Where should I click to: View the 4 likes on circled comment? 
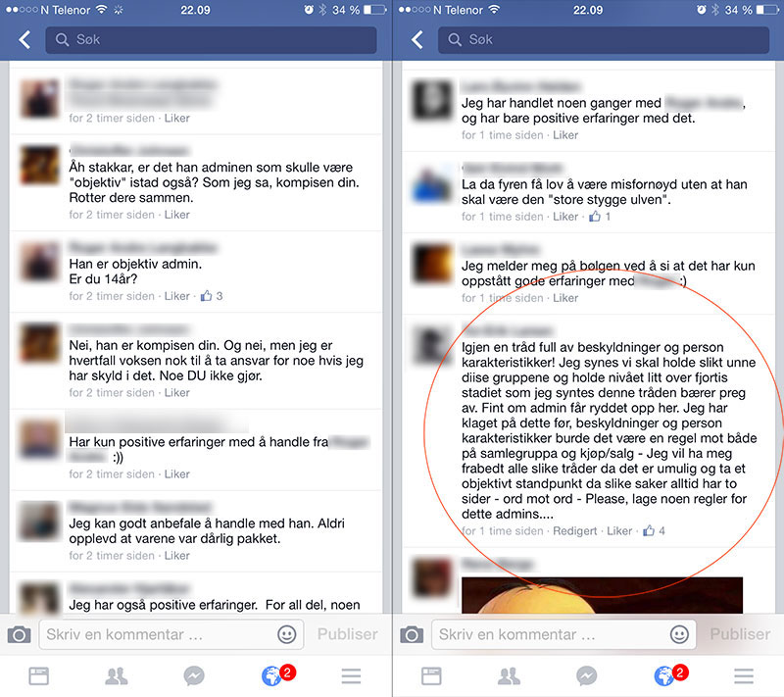[x=655, y=531]
